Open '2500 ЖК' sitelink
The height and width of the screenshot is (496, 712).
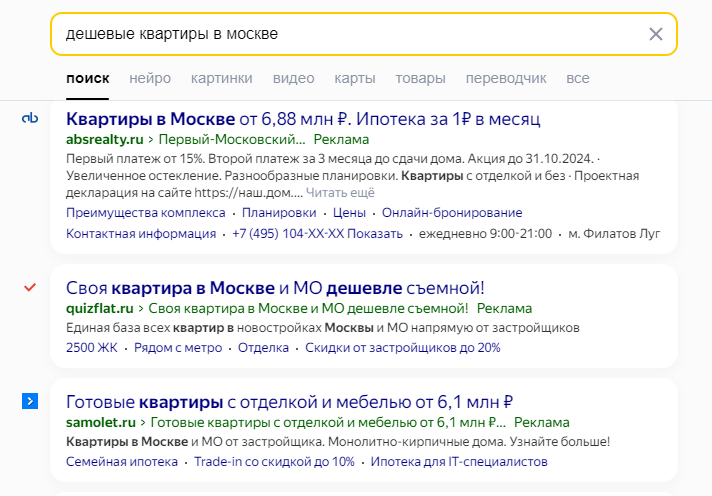pyautogui.click(x=92, y=347)
